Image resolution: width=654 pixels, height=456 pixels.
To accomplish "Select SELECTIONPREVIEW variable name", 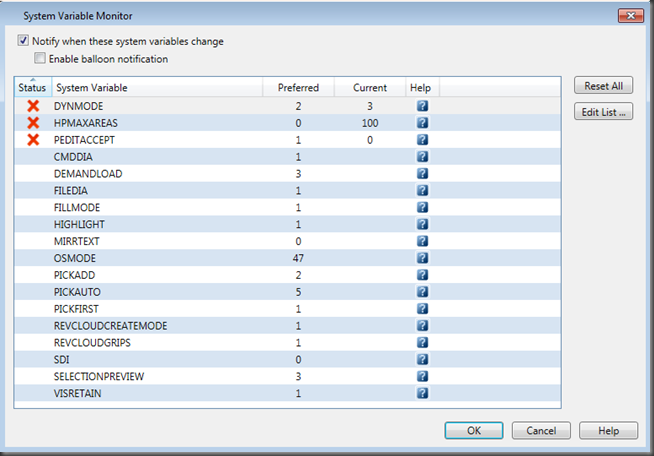I will [x=99, y=376].
